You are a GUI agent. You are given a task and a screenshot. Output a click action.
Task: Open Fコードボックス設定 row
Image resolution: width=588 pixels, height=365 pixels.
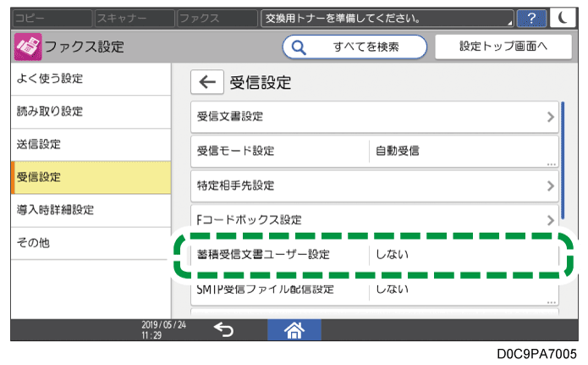pyautogui.click(x=375, y=219)
